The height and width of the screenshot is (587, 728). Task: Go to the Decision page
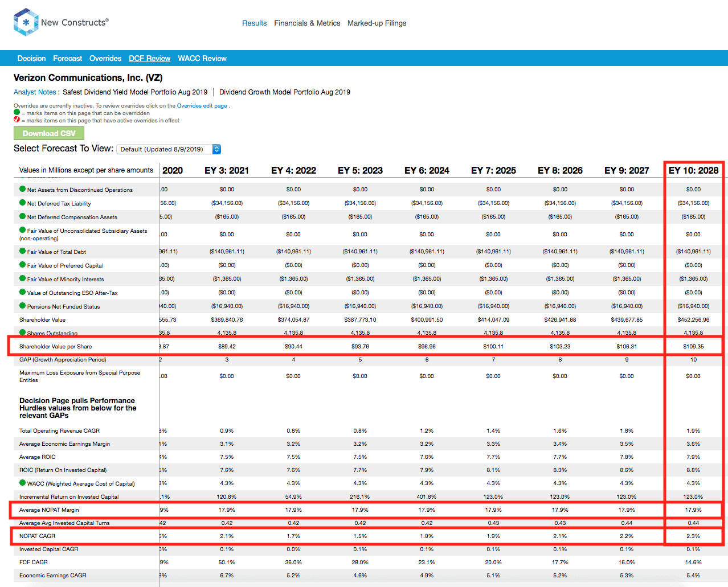[31, 58]
